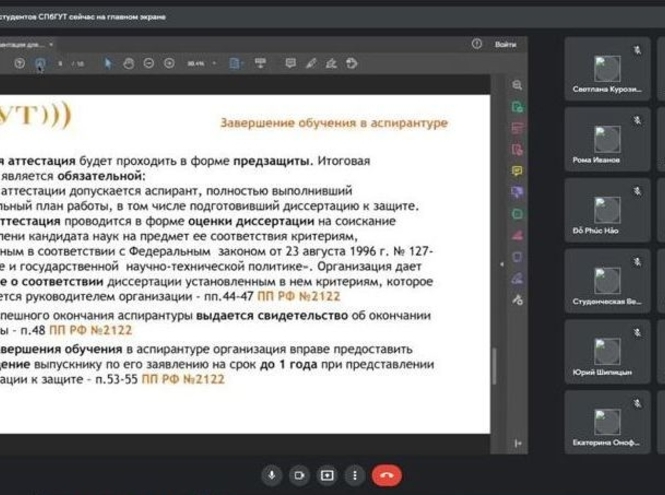The height and width of the screenshot is (495, 665).
Task: Select Đỗ Phúc Hảo participant avatar
Action: (x=607, y=210)
